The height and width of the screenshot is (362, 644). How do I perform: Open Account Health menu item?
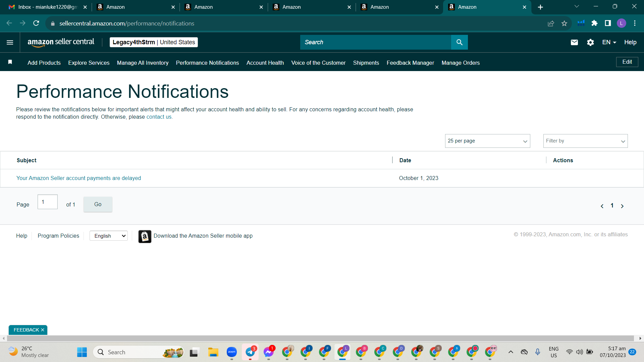click(265, 63)
